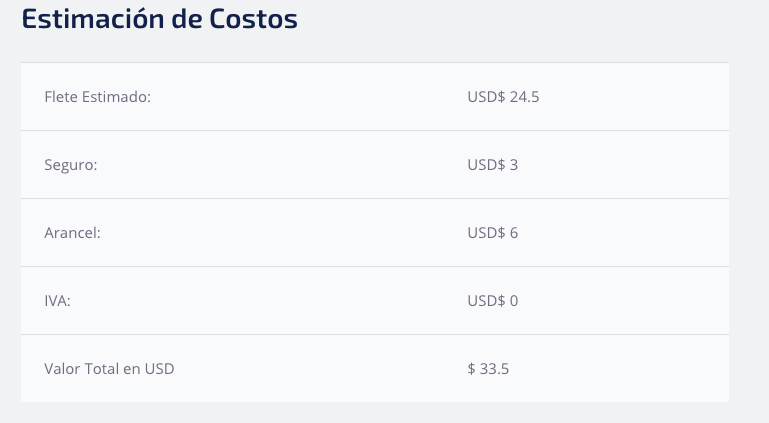Click the USD$ 3 insurance amount
The height and width of the screenshot is (423, 769).
[492, 165]
